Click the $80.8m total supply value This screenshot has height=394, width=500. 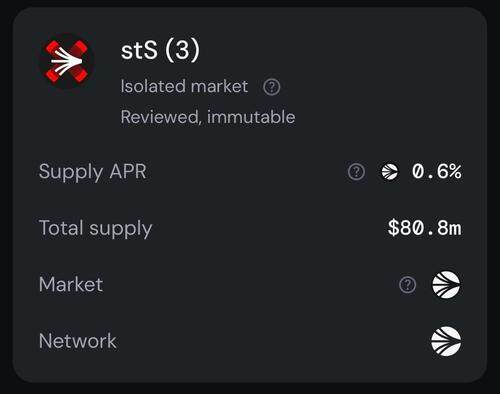pos(425,228)
